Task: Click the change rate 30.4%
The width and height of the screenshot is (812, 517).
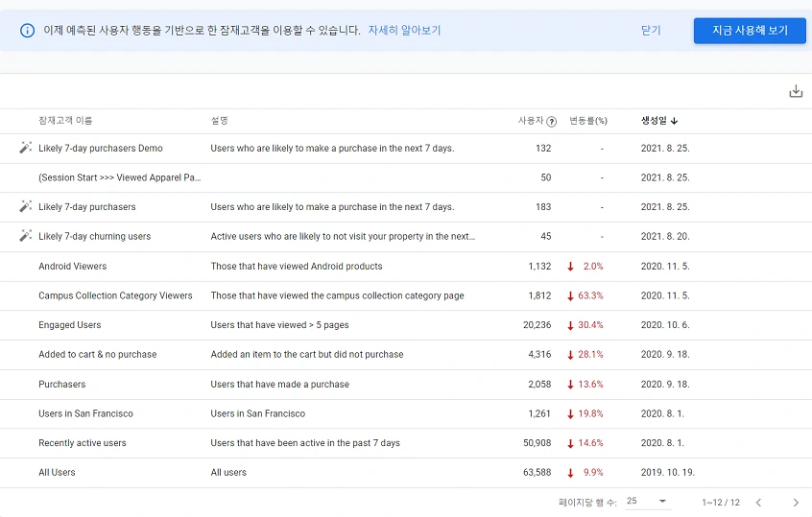Action: (590, 325)
